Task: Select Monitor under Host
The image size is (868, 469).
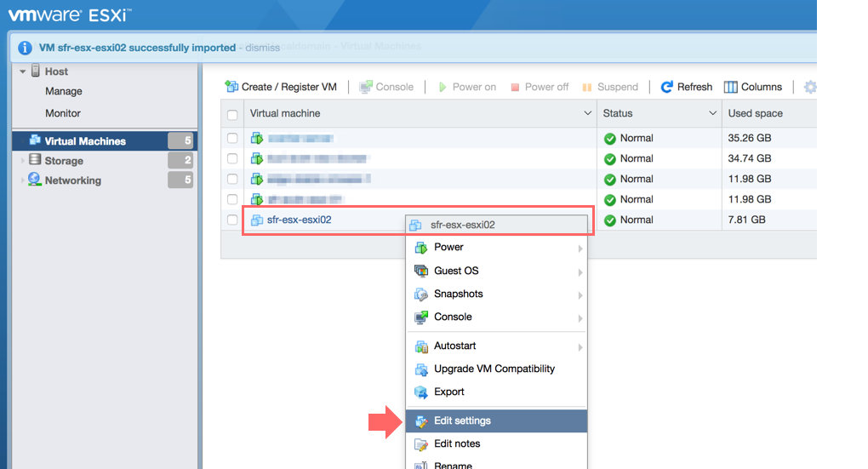Action: point(63,113)
